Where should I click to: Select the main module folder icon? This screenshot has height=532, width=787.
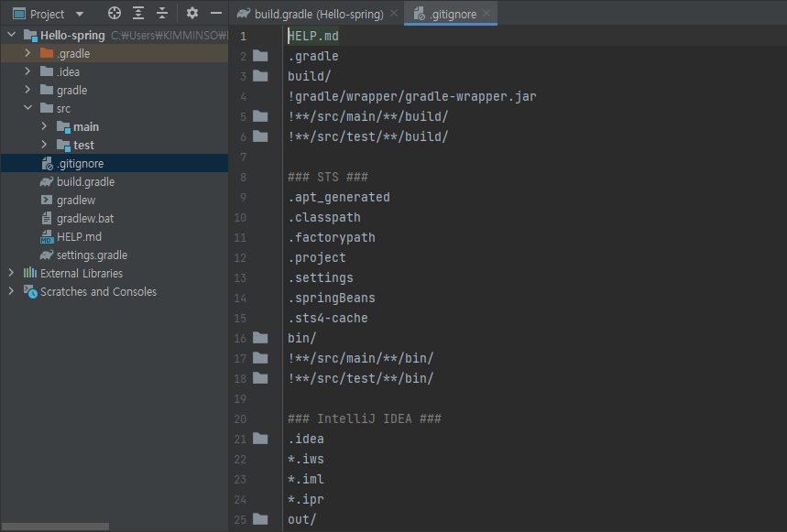coord(64,127)
